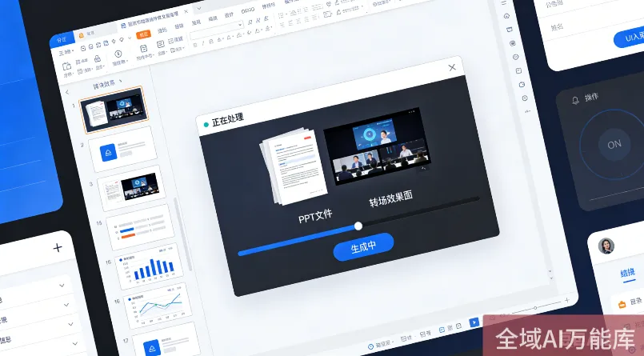Viewport: 644px width, 356px height.
Task: Select slide thumbnail 2
Action: [123, 149]
